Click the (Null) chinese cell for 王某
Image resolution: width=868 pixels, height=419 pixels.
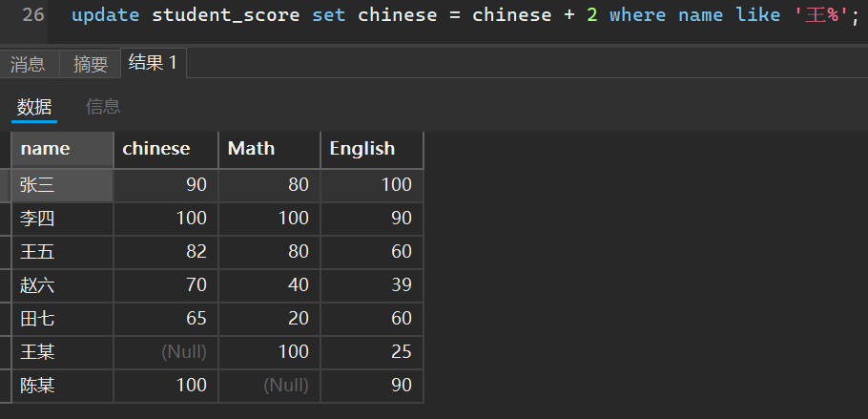click(x=166, y=352)
